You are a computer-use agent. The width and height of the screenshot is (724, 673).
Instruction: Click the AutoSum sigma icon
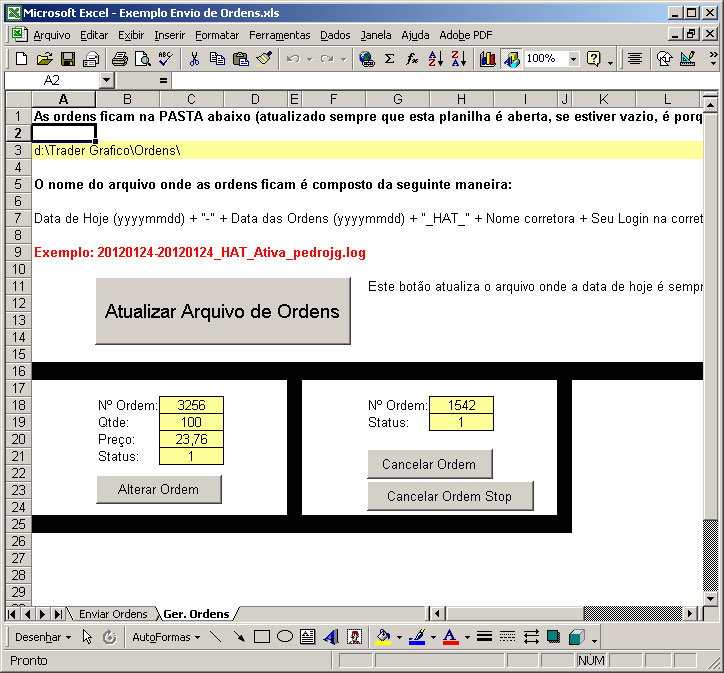coord(390,59)
